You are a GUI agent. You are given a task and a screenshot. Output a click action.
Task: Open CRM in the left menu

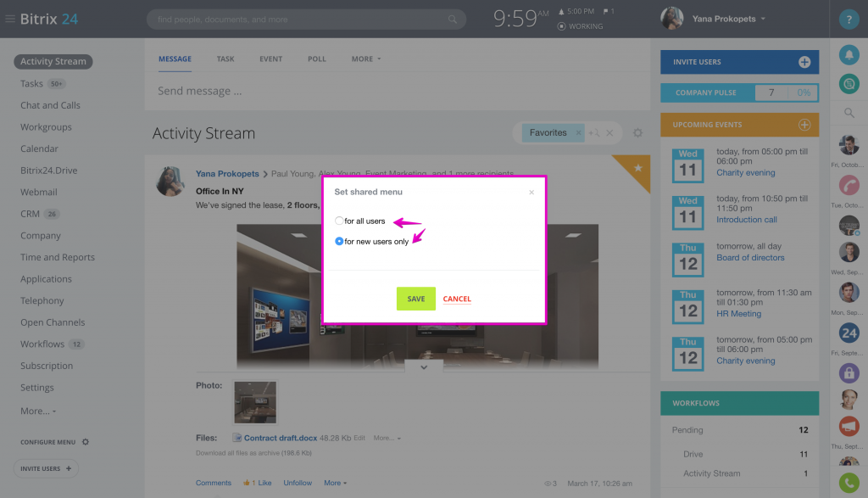click(30, 214)
